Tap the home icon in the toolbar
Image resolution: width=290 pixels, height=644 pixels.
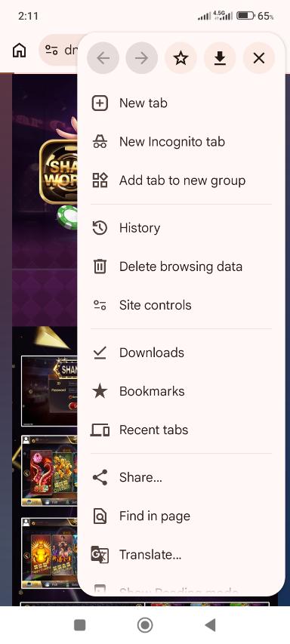(x=20, y=50)
